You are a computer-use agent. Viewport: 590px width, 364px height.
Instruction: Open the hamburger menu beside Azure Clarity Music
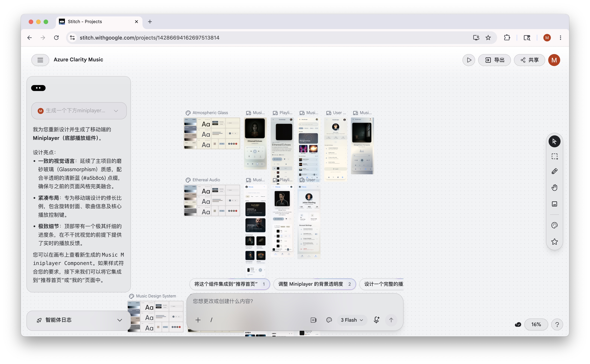pos(40,60)
